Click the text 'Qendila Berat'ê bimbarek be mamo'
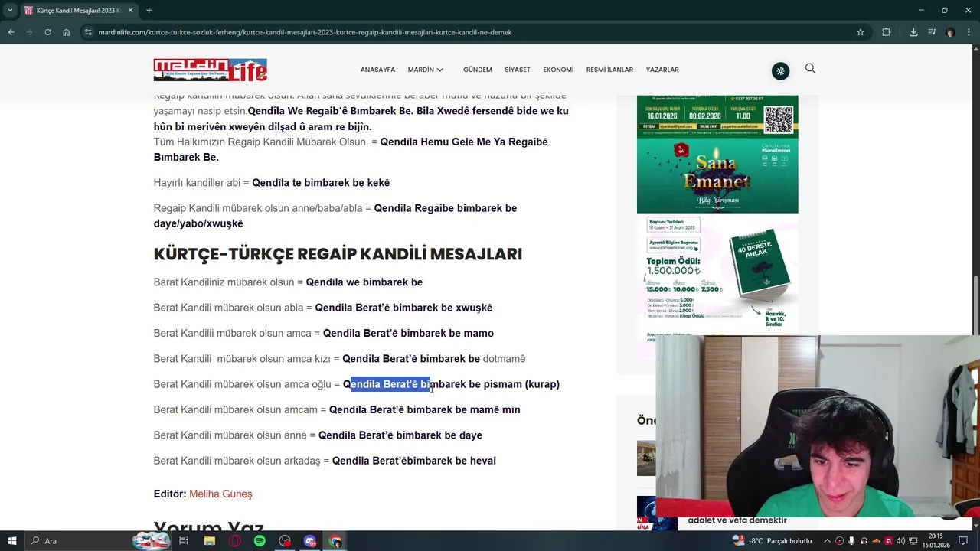 pyautogui.click(x=408, y=334)
